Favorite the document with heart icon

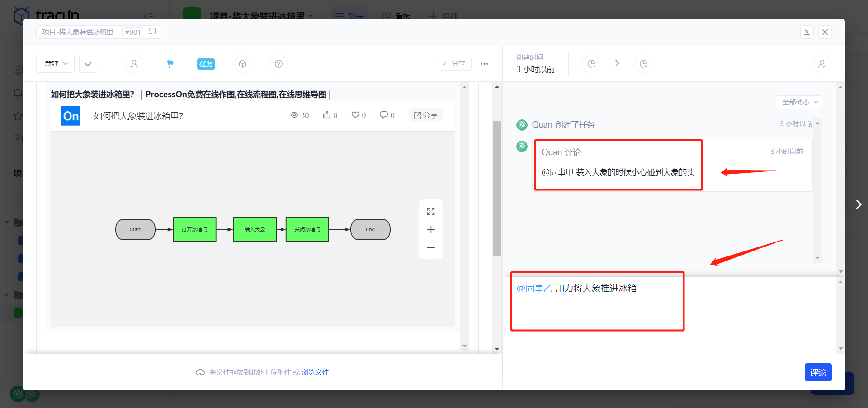tap(356, 115)
